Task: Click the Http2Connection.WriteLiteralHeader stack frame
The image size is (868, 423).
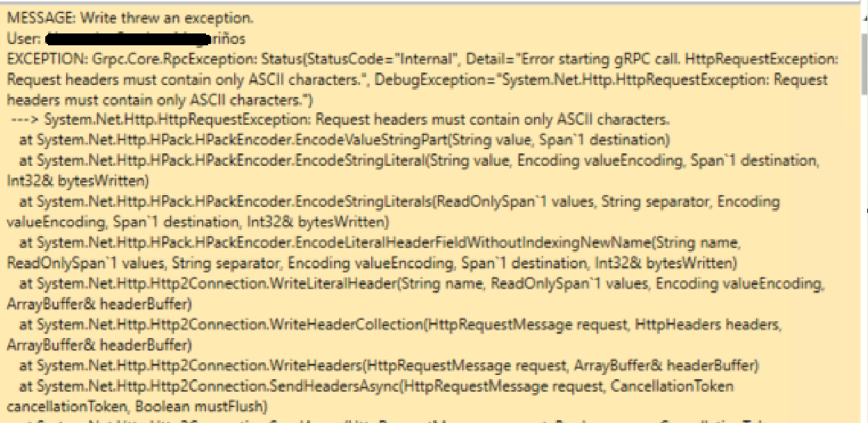Action: pos(422,284)
